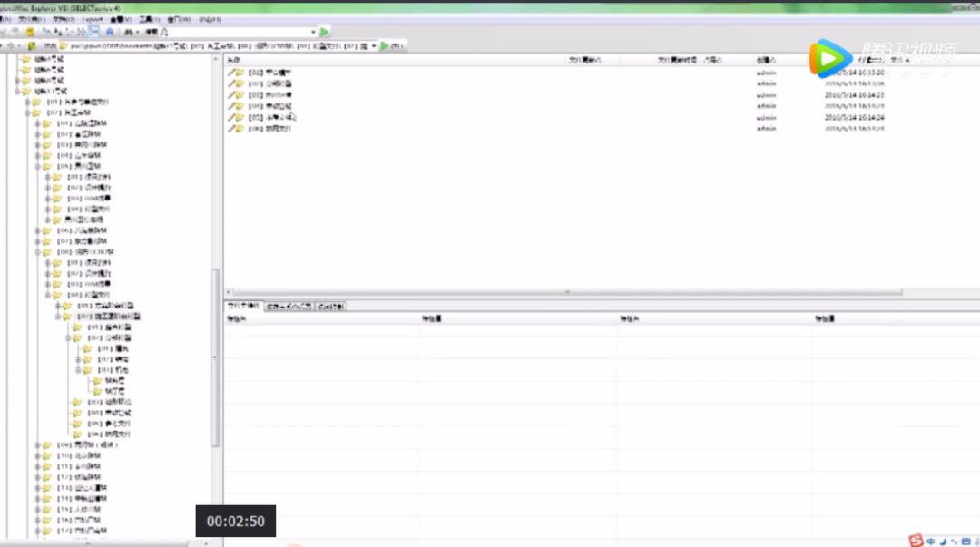Open the Export menu
The width and height of the screenshot is (980, 547).
(x=92, y=19)
